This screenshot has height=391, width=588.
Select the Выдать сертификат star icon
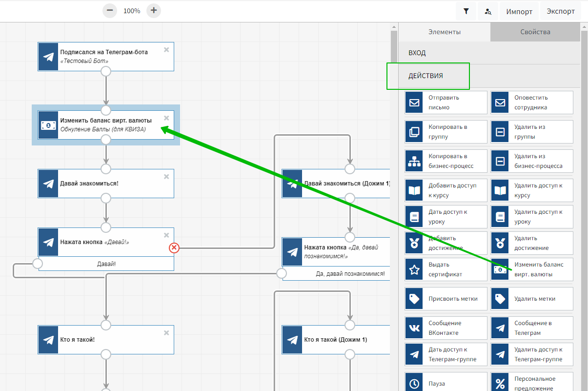tap(415, 269)
